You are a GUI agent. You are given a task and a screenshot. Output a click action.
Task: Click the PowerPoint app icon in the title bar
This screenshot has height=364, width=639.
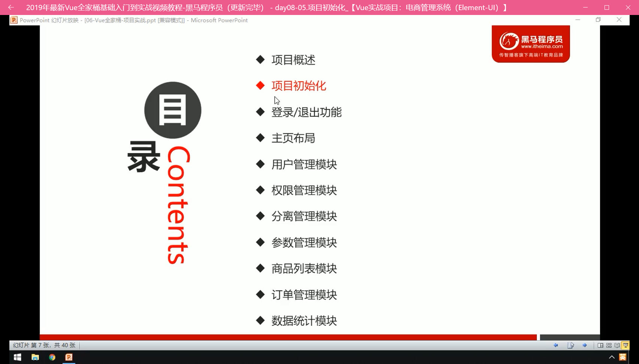14,20
